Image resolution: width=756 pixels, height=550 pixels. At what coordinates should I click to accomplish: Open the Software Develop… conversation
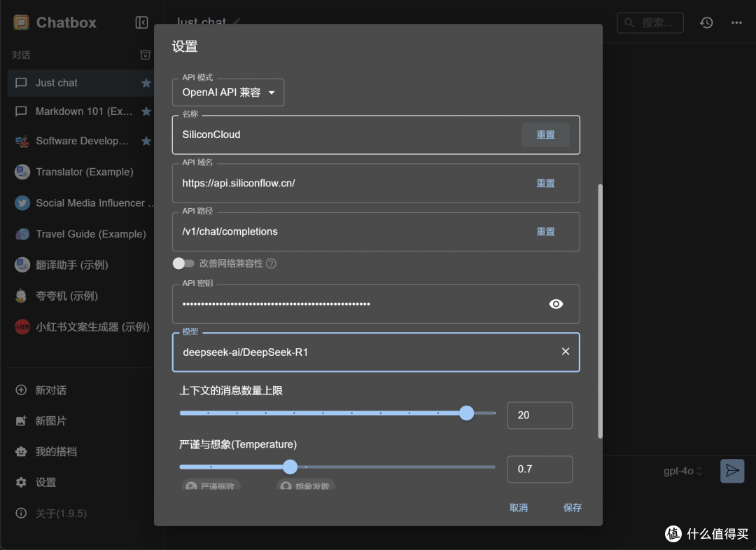(x=80, y=141)
